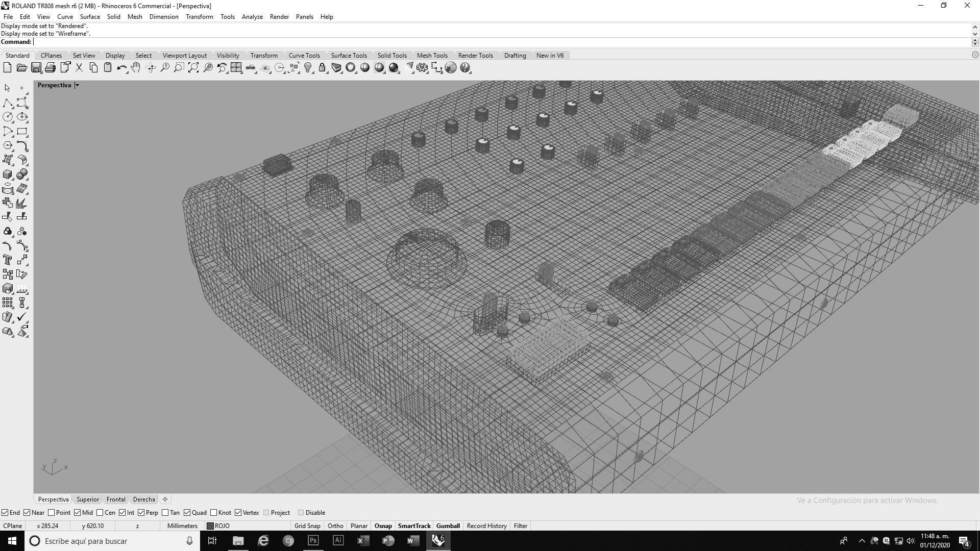Toggle the Mid osnap checkbox

[77, 513]
